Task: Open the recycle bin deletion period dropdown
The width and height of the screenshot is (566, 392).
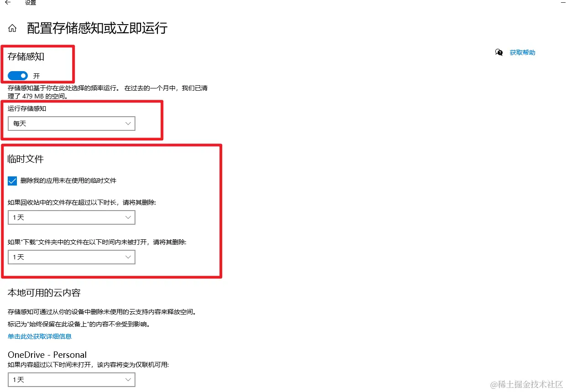Action: tap(72, 217)
